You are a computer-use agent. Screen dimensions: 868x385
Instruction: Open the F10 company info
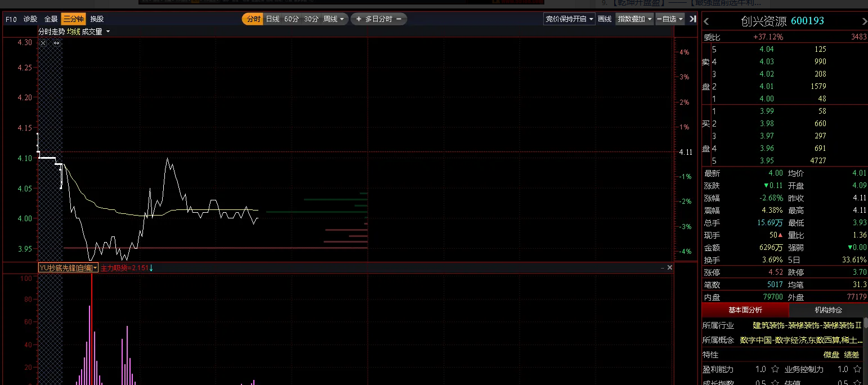11,19
